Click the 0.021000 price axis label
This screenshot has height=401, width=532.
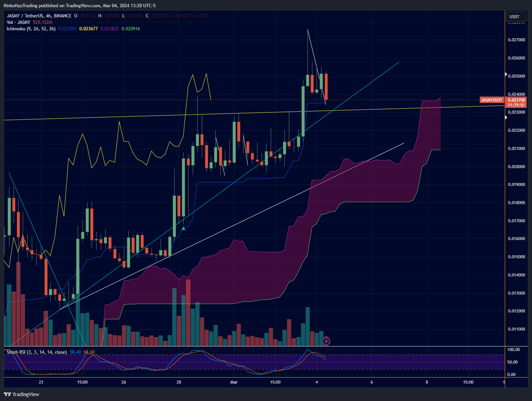tap(516, 148)
